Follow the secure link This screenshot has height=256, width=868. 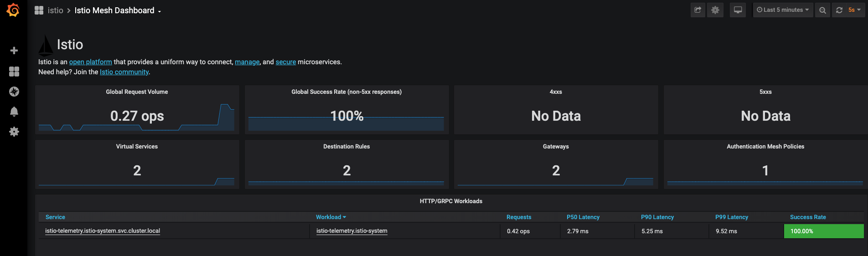point(286,62)
